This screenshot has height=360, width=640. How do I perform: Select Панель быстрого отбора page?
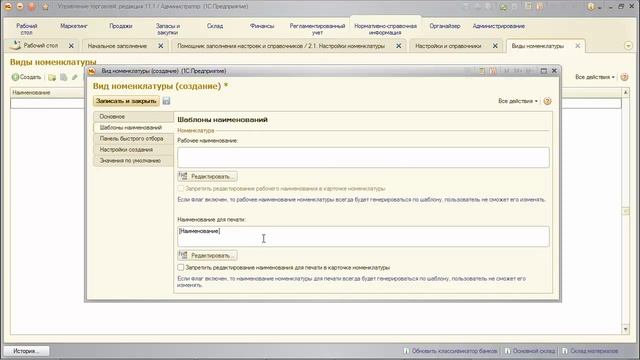click(x=133, y=138)
